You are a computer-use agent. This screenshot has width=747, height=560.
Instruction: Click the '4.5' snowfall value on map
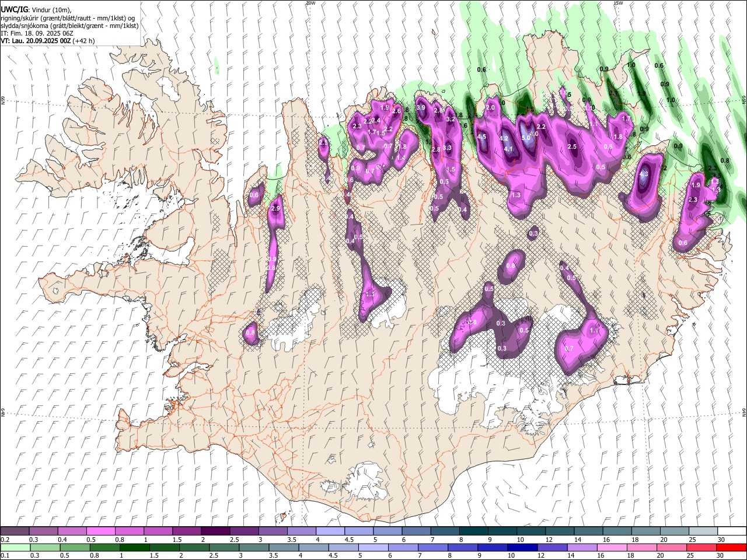point(481,136)
